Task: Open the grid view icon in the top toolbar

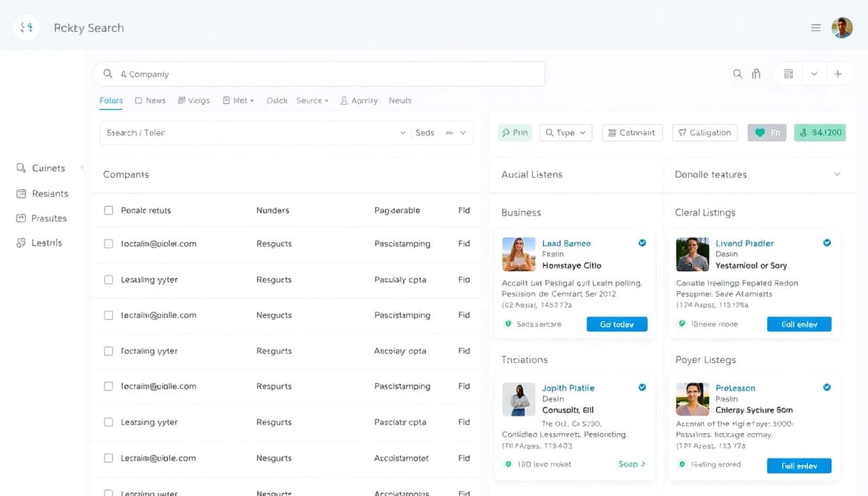Action: point(788,74)
